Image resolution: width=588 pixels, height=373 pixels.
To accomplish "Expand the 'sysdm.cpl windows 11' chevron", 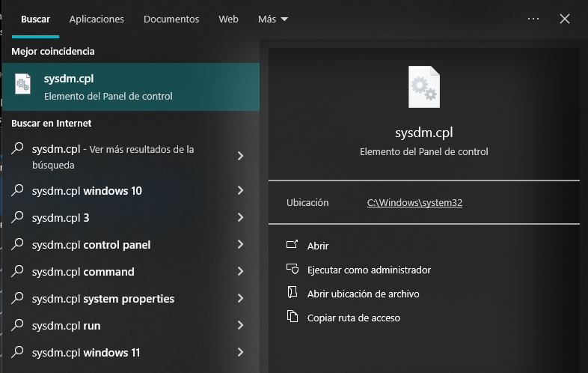I will [240, 352].
